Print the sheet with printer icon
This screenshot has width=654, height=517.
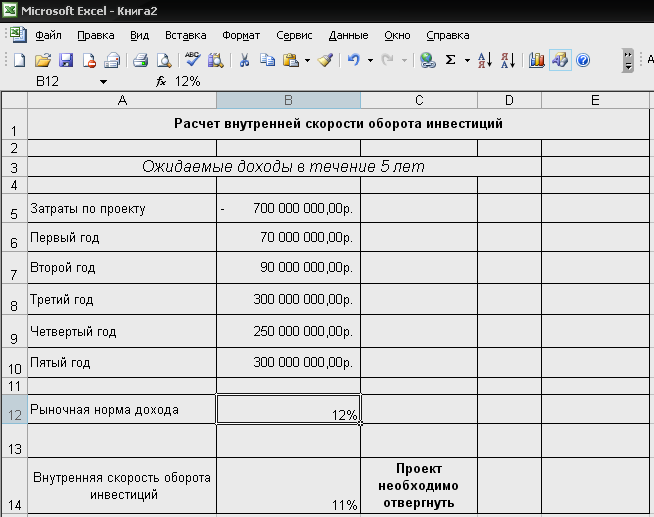pyautogui.click(x=141, y=60)
